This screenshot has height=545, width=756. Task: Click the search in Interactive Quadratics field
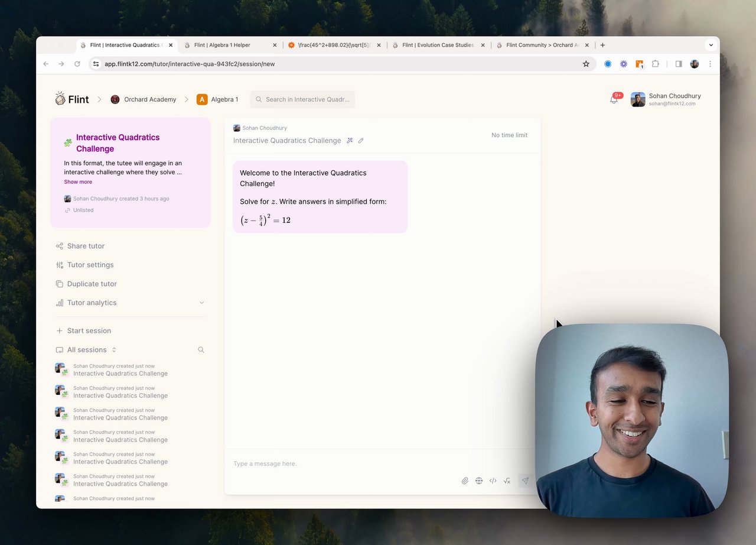[x=302, y=99]
